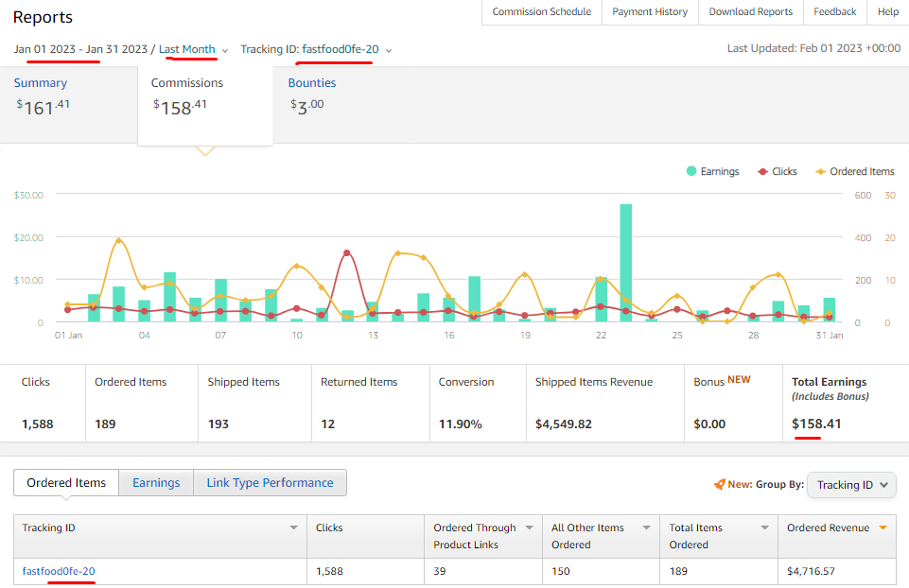The width and height of the screenshot is (909, 588).
Task: Toggle the Earnings series in chart legend
Action: point(713,171)
